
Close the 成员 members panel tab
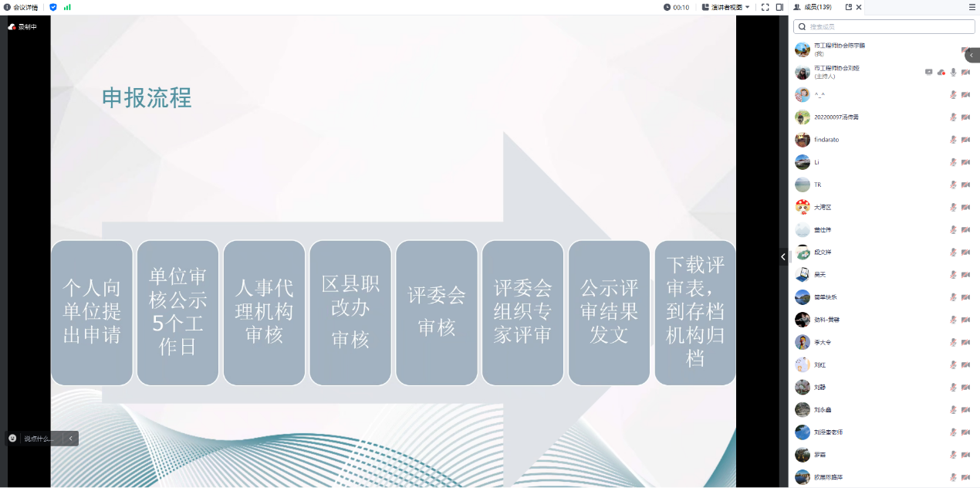pos(859,7)
